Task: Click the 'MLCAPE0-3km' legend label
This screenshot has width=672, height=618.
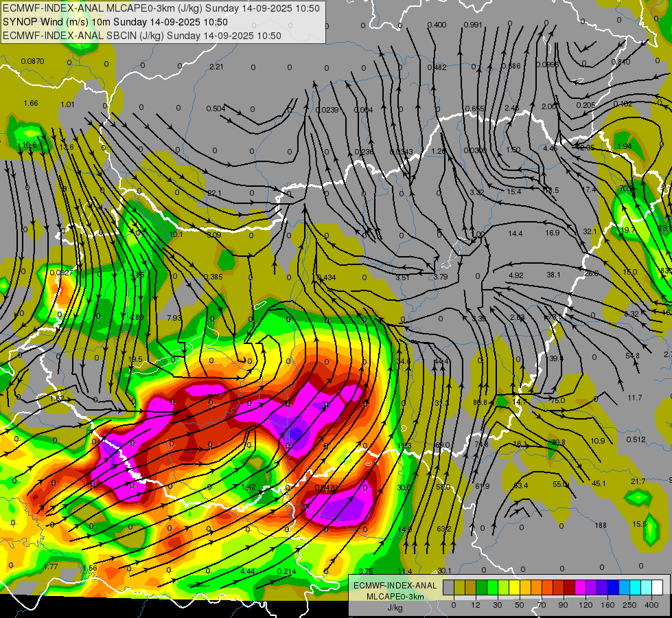Action: pyautogui.click(x=395, y=597)
